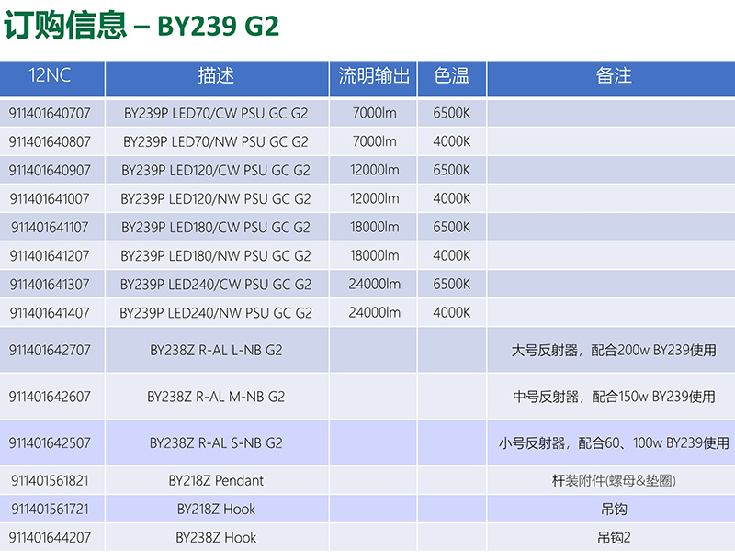
Task: Select order code 911401640907
Action: click(50, 171)
